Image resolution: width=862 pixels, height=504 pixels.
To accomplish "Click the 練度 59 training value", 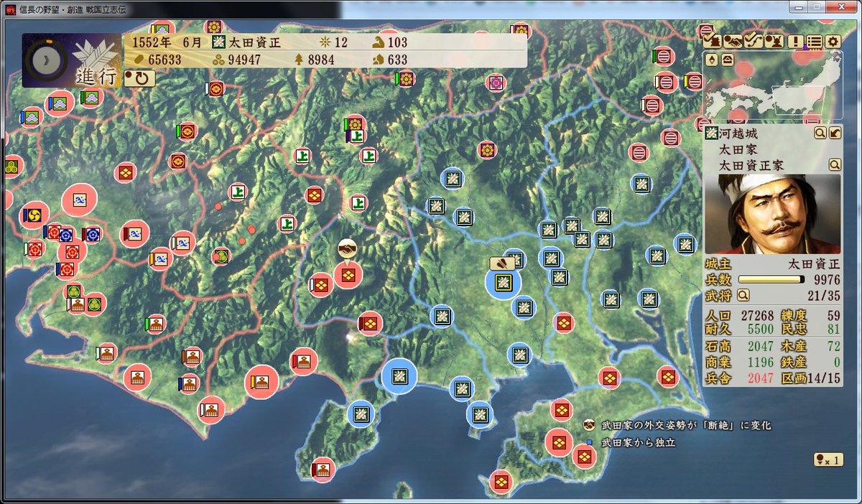I will click(833, 316).
